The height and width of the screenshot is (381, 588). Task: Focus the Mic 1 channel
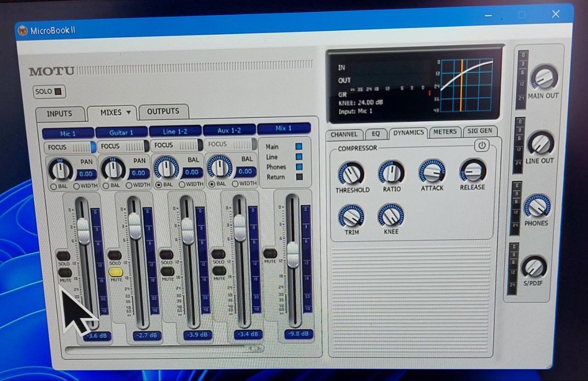click(x=70, y=147)
